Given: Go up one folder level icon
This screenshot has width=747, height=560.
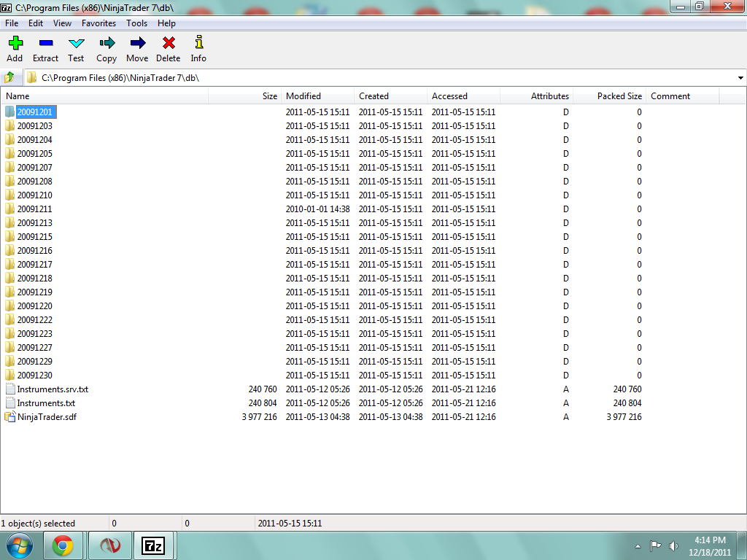Looking at the screenshot, I should point(9,77).
